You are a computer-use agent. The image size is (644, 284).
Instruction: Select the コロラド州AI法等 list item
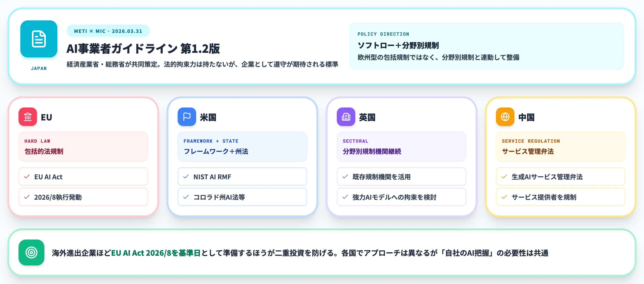pos(242,197)
